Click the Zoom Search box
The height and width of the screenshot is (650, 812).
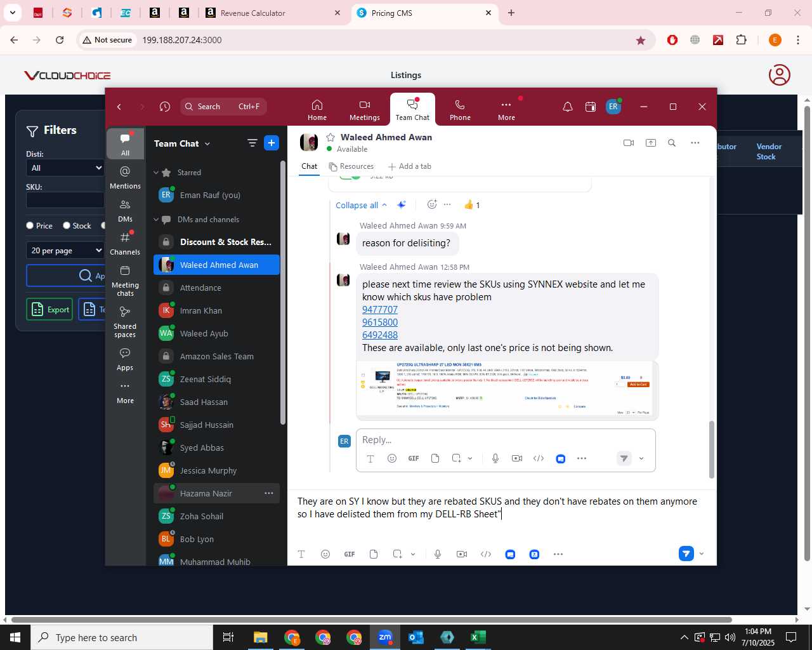(223, 107)
